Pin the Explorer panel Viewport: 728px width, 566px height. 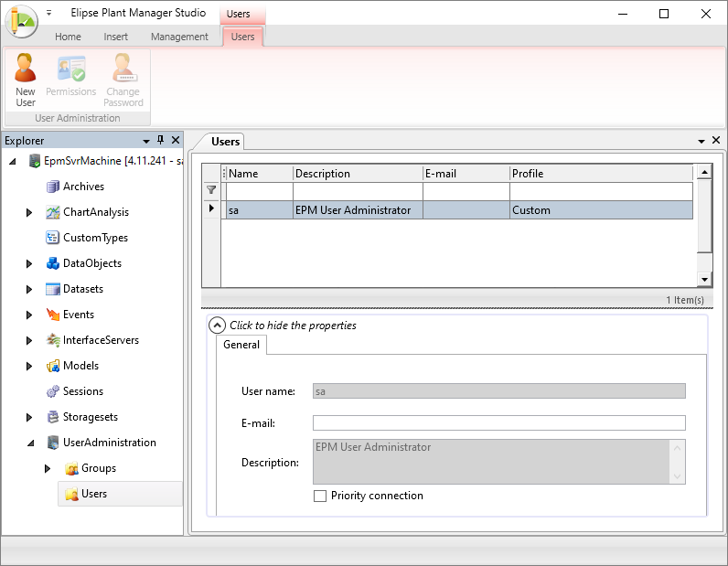click(x=161, y=140)
